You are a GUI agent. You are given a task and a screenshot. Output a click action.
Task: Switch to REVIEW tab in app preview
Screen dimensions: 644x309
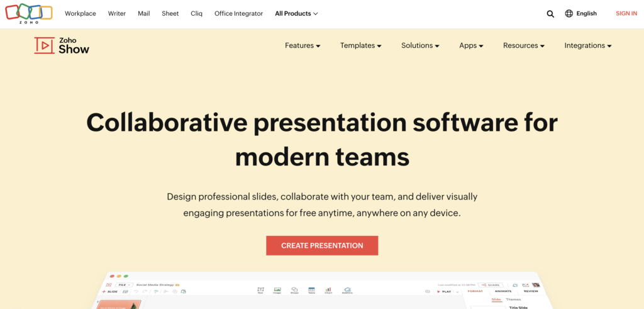coord(531,291)
